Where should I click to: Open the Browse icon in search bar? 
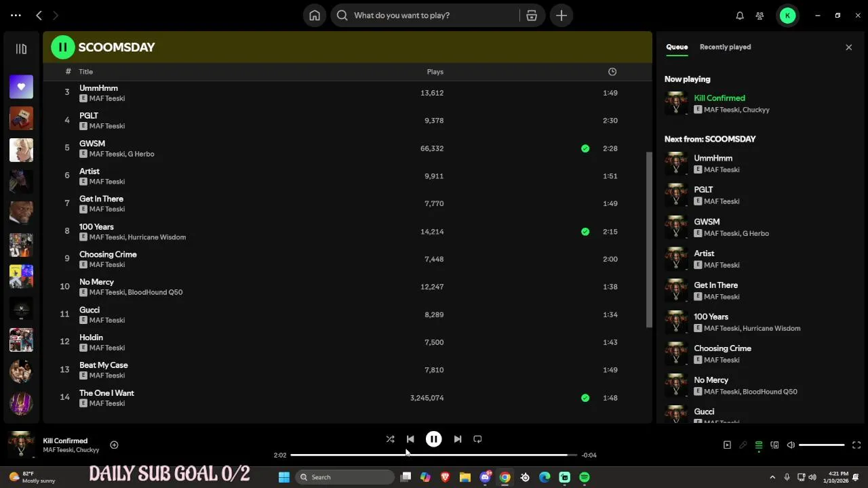pos(532,15)
